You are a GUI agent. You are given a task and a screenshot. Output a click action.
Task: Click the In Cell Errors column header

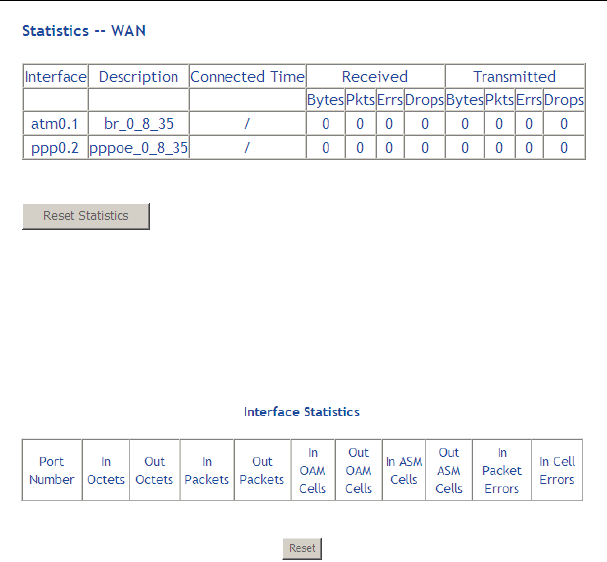(x=557, y=470)
